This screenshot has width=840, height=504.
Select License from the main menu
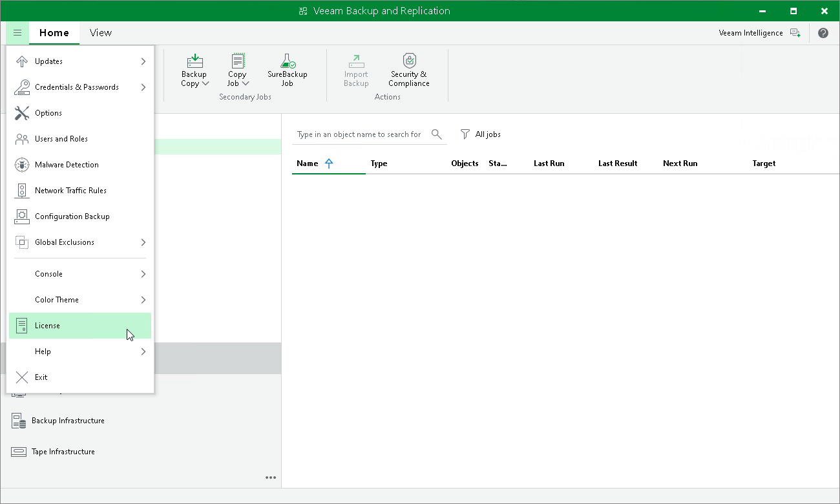pyautogui.click(x=80, y=326)
